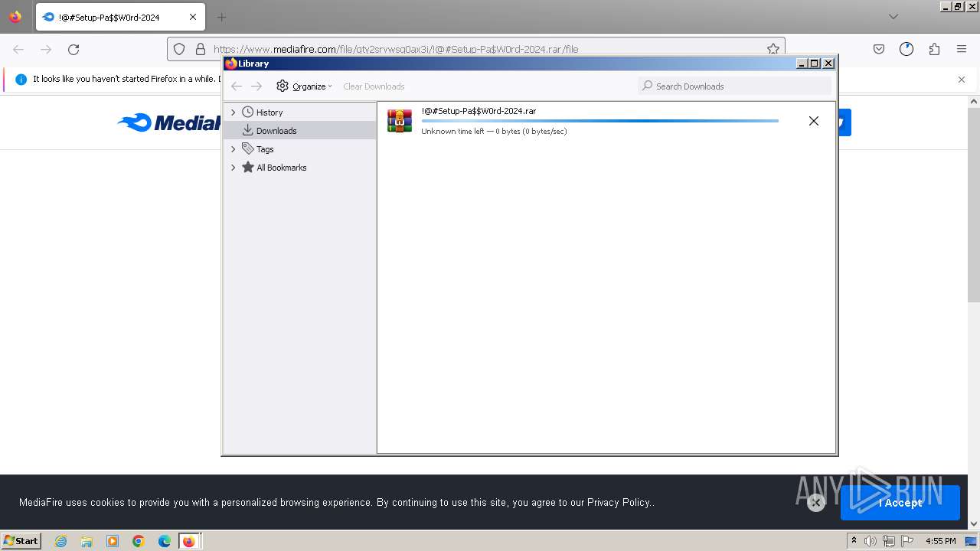Go back in Firefox browser
Image resolution: width=980 pixels, height=551 pixels.
pyautogui.click(x=18, y=49)
